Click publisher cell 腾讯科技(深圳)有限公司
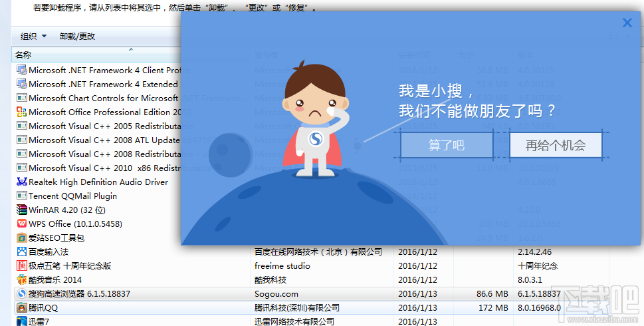 coord(297,308)
